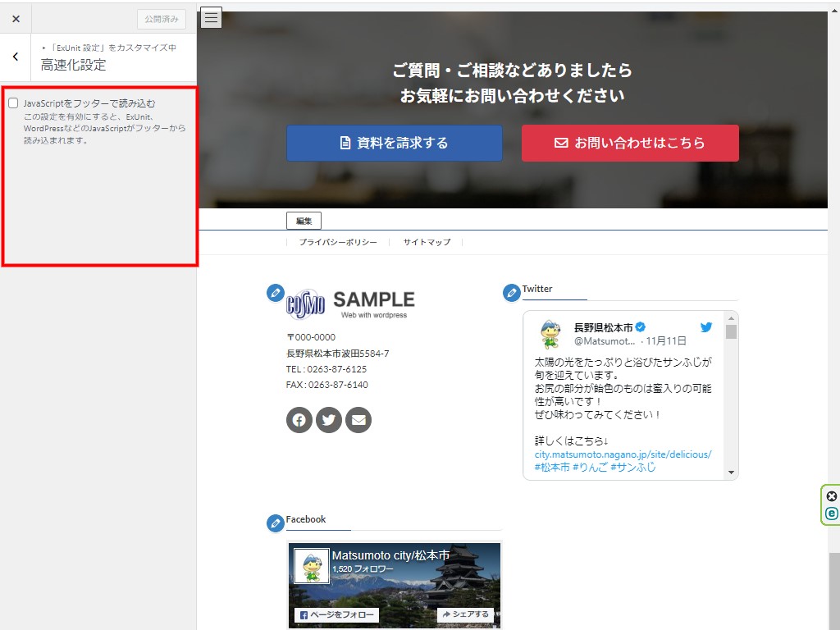This screenshot has height=630, width=840.
Task: Close the customizer with the X icon
Action: point(16,18)
